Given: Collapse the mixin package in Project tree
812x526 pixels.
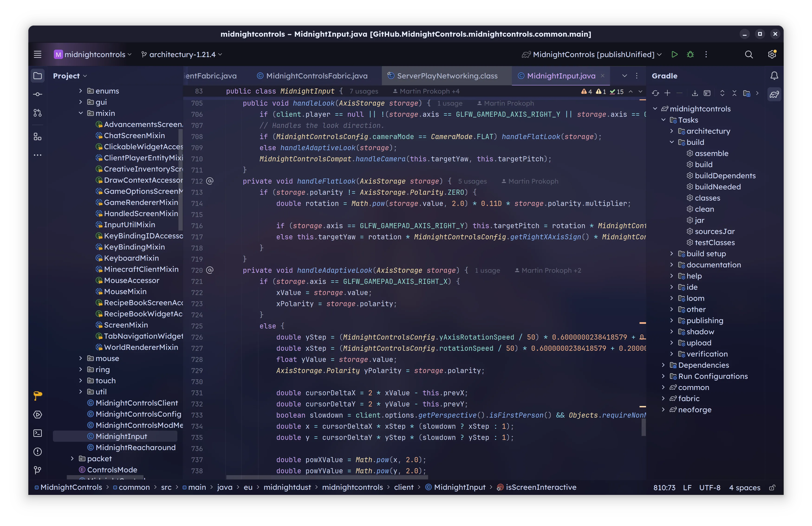Looking at the screenshot, I should 81,113.
